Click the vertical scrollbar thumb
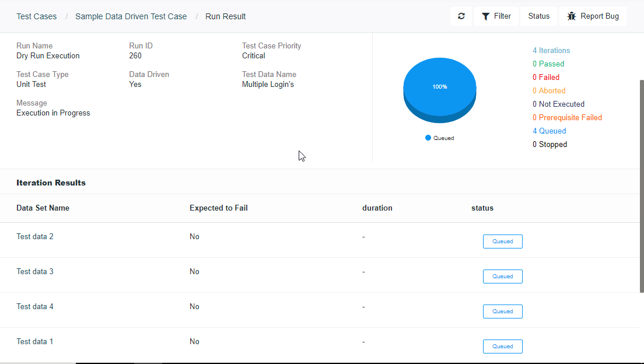 [x=642, y=186]
